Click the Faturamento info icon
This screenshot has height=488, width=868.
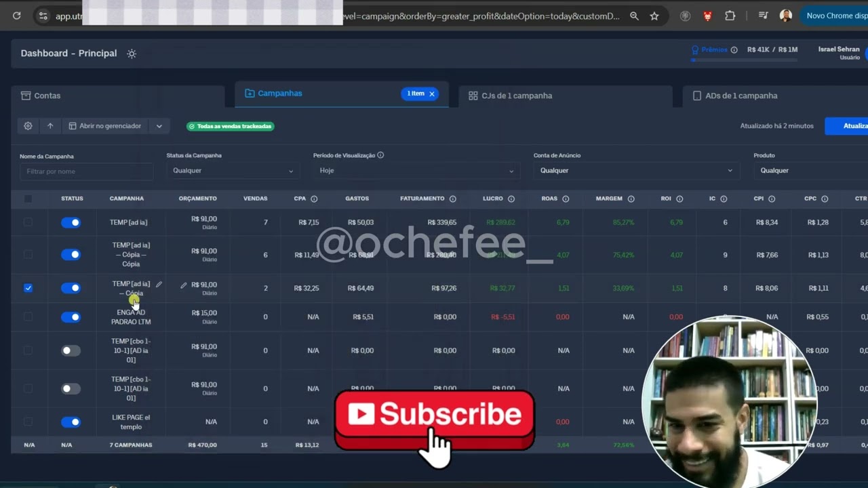453,199
